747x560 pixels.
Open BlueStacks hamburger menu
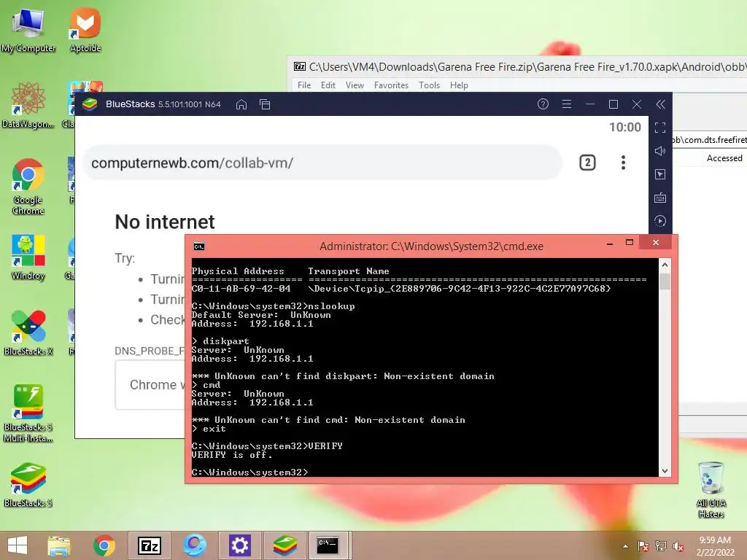(x=566, y=104)
